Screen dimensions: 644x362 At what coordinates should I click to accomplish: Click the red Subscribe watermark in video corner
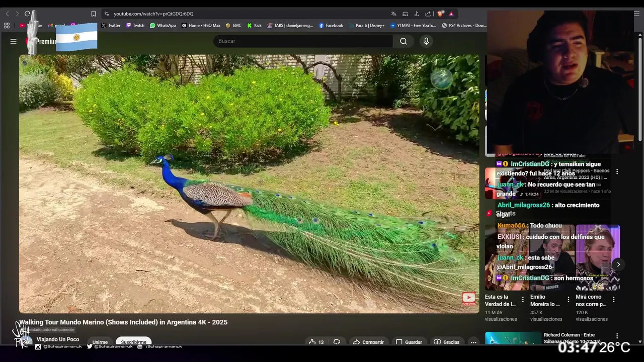[468, 299]
